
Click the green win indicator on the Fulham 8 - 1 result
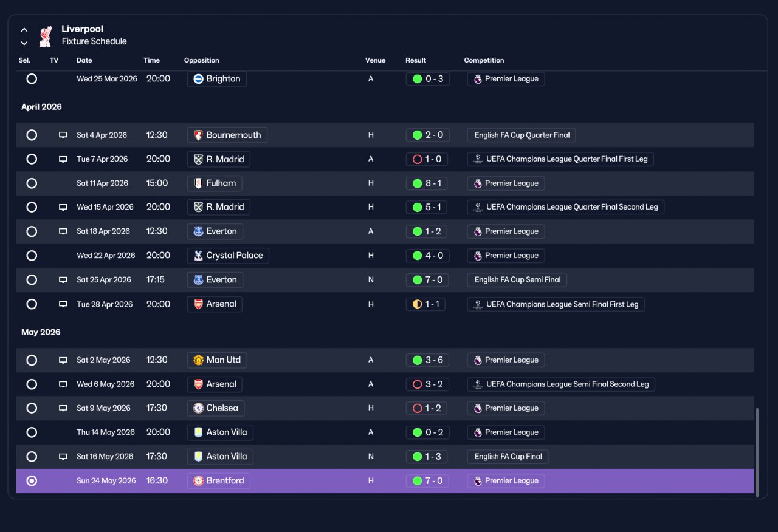pos(417,183)
